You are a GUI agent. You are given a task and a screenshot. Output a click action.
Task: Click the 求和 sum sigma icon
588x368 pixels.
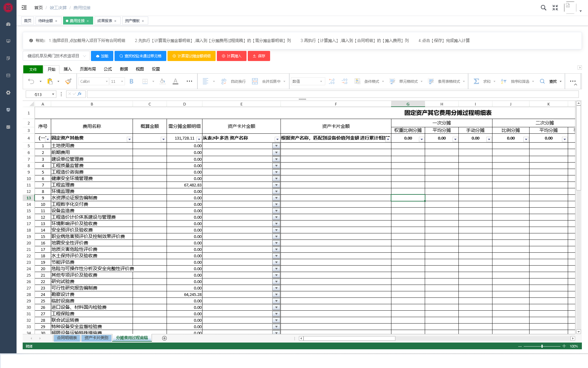click(476, 81)
